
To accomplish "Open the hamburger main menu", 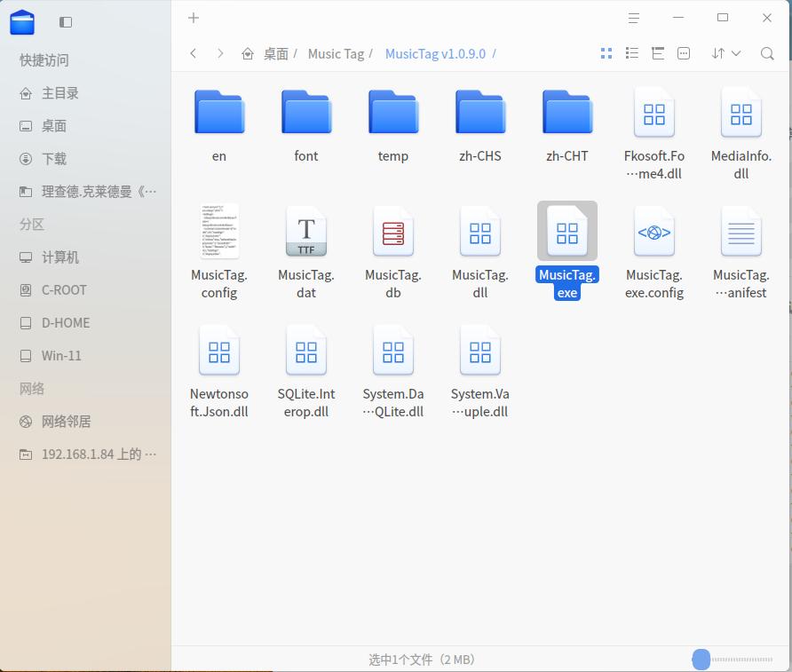I will coord(633,18).
